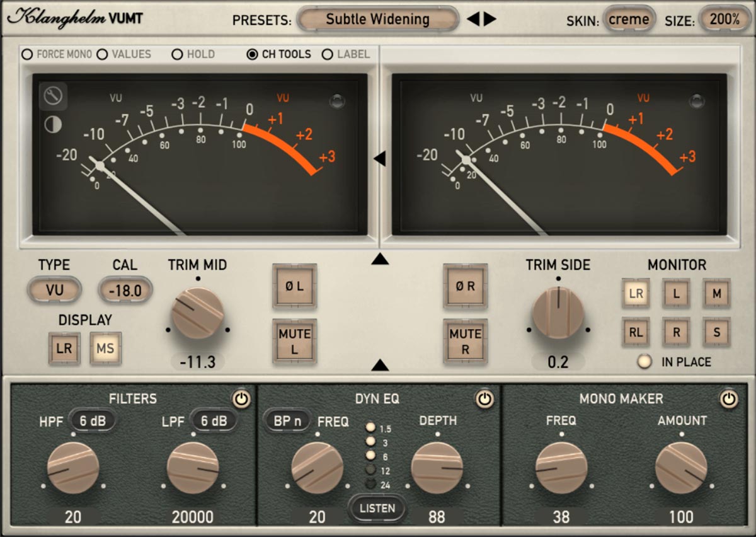Enable the FORCE MONO option
756x537 pixels.
pyautogui.click(x=57, y=54)
